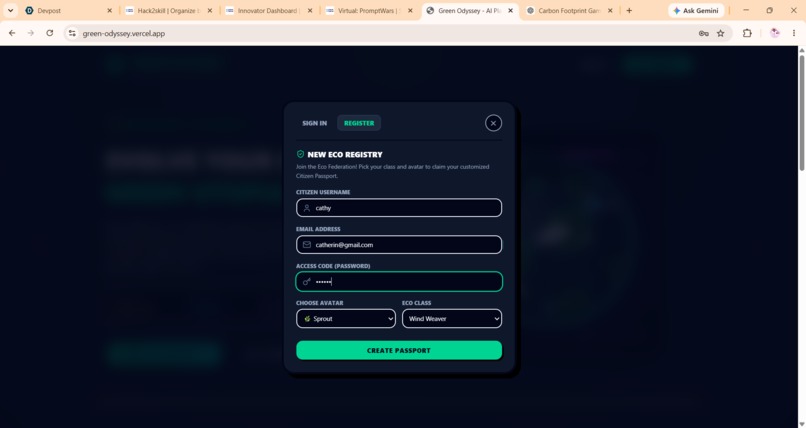Screen dimensions: 806x428
Task: Close the Devpost tab
Action: (x=109, y=11)
